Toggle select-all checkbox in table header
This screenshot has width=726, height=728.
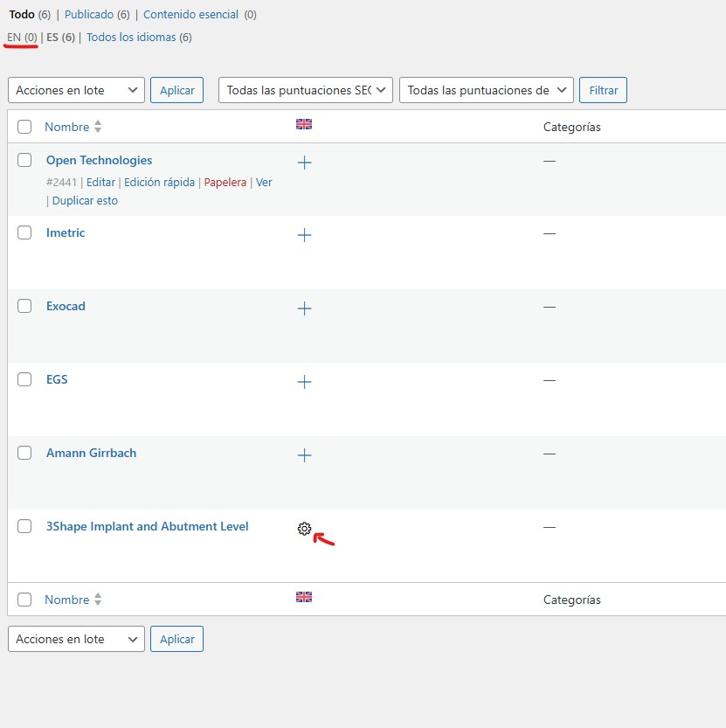[x=25, y=127]
